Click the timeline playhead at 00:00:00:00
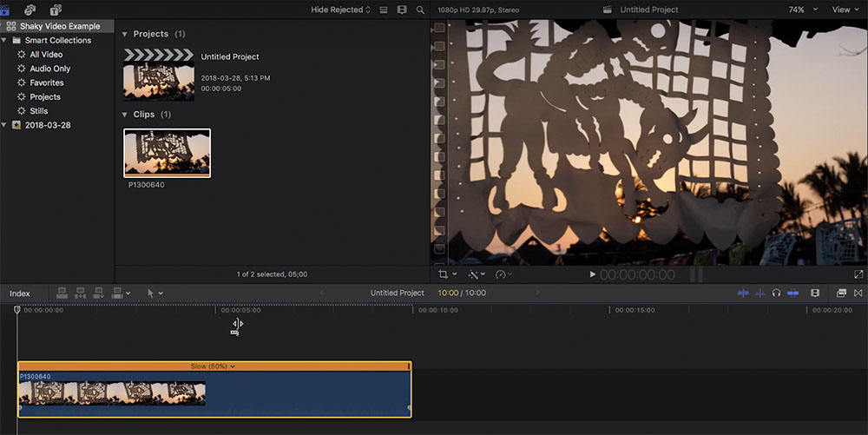Image resolution: width=868 pixels, height=435 pixels. click(x=17, y=310)
